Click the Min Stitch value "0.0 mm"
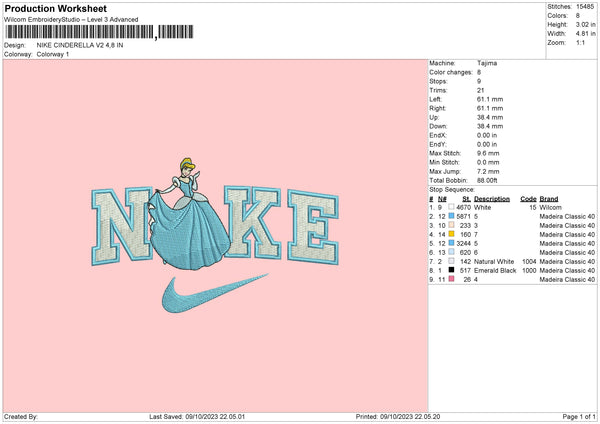Viewport: 600px width, 424px height. [x=488, y=162]
